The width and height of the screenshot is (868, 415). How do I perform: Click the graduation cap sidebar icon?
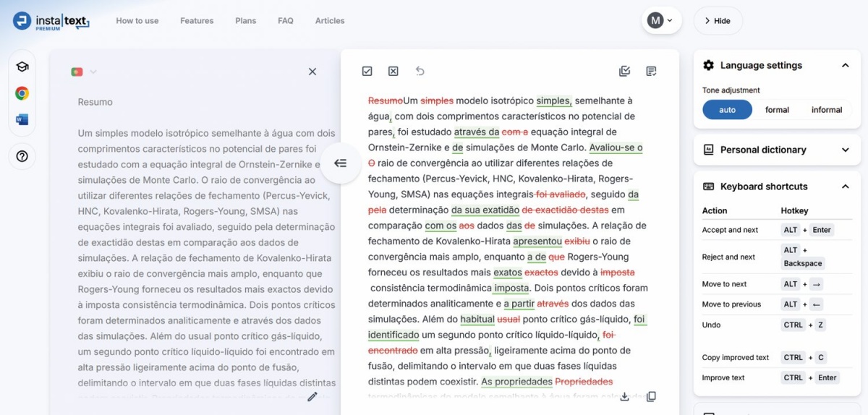pyautogui.click(x=22, y=67)
